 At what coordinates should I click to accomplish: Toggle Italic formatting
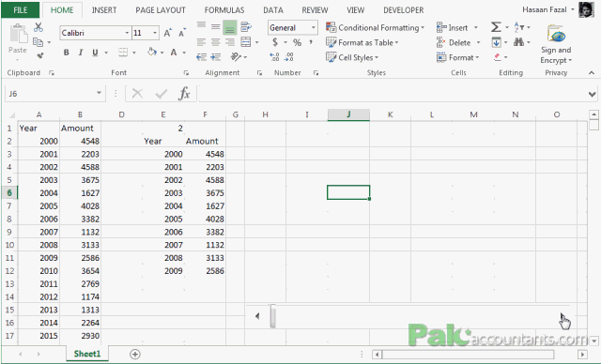click(81, 53)
